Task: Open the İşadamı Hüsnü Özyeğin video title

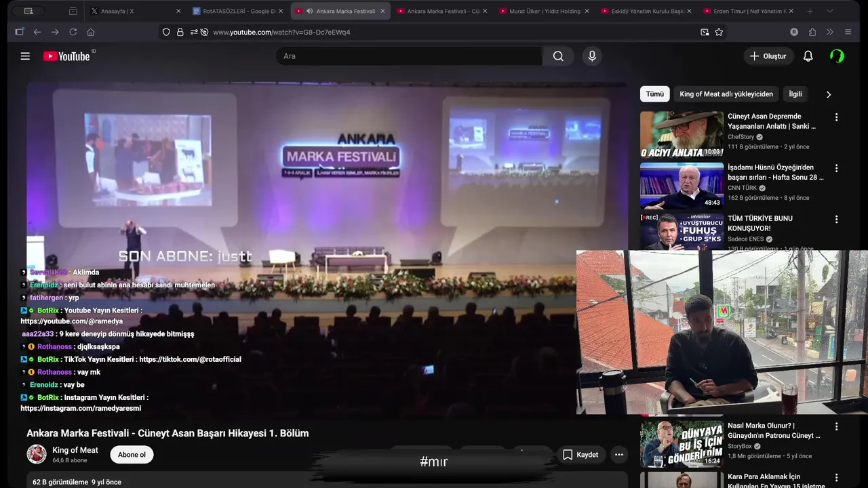Action: pyautogui.click(x=776, y=172)
